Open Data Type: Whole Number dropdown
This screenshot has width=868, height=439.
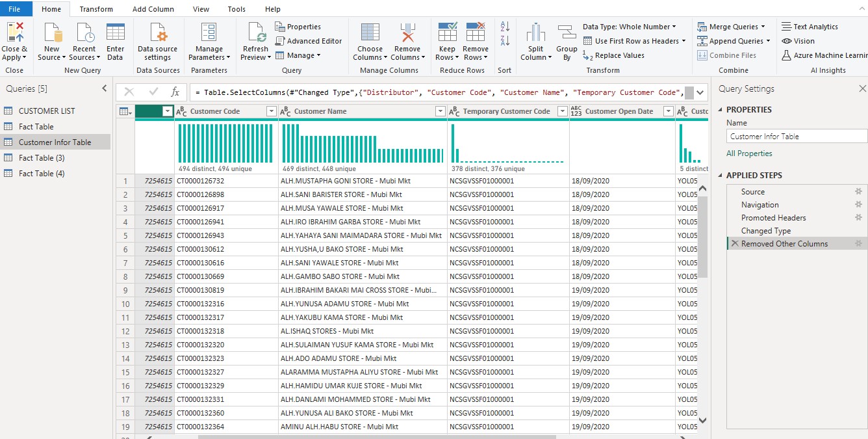click(x=630, y=27)
